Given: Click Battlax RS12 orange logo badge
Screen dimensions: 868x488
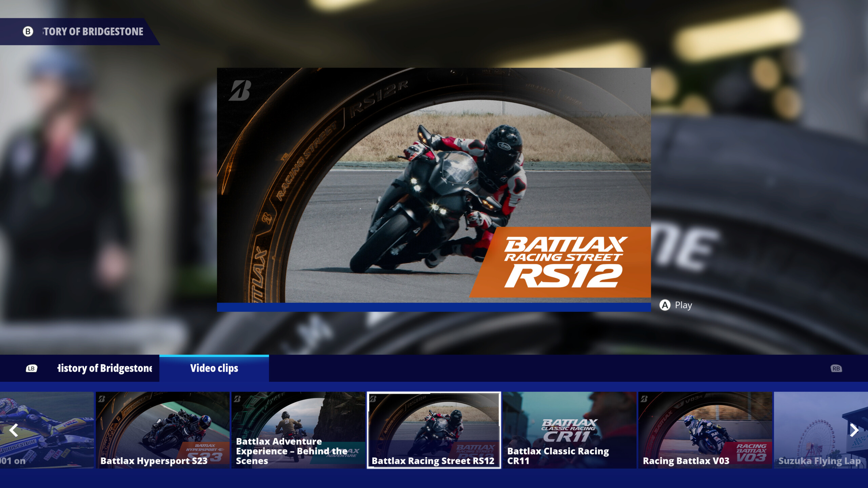Looking at the screenshot, I should pos(564,262).
